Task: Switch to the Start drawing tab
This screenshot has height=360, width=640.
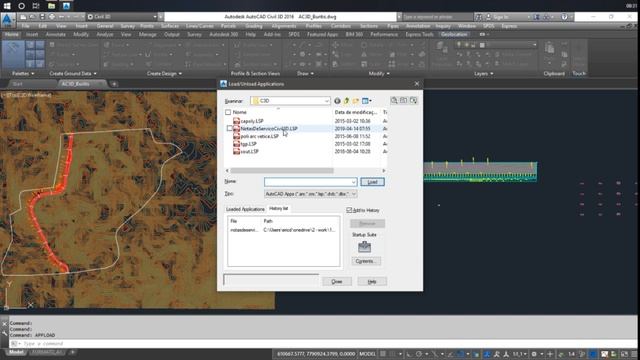Action: pos(17,84)
